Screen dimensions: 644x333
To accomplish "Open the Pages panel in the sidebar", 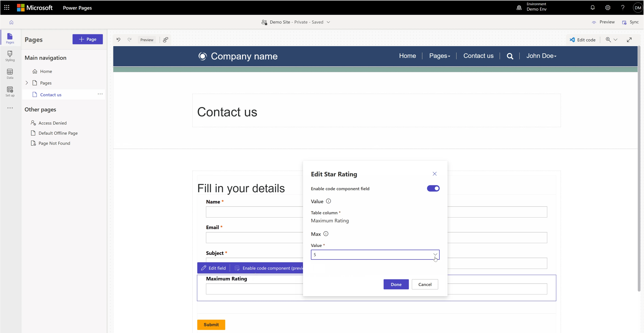I will pos(10,37).
